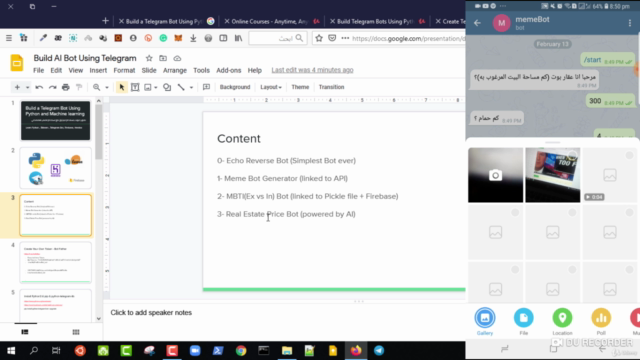Screen dimensions: 640x360
Task: Open a new browser tab
Action: [105, 21]
